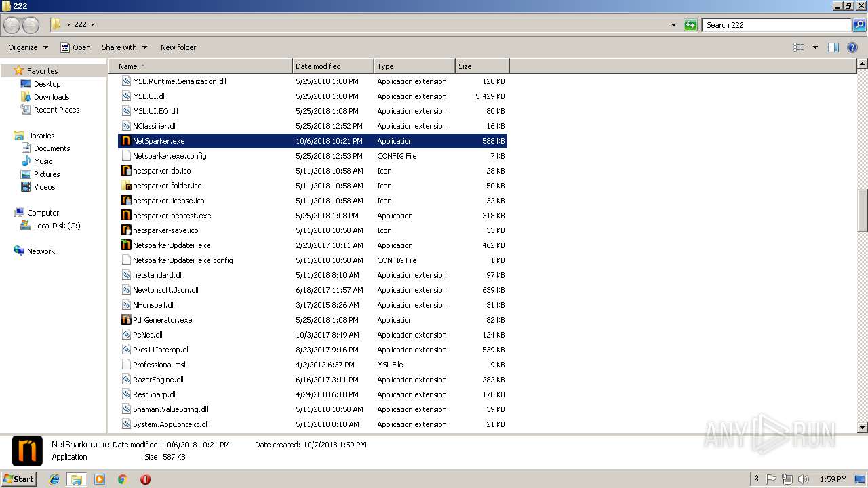Click the taskbar clock showing 1:59 PM

coord(833,479)
